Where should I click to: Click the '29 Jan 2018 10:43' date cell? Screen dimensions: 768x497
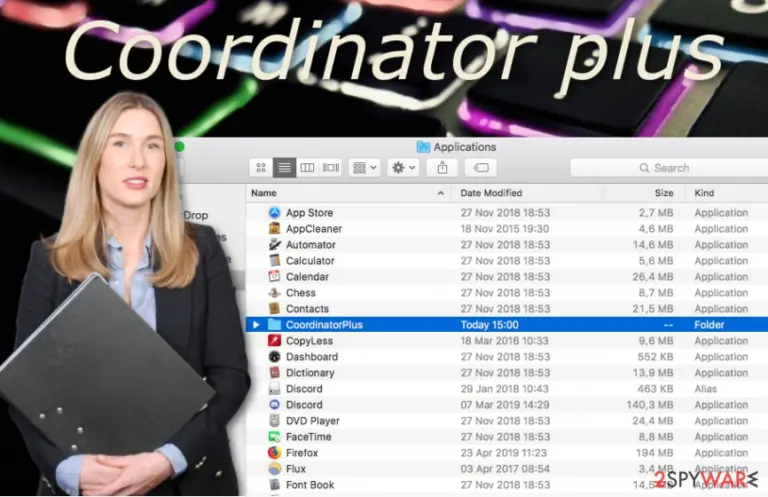504,389
